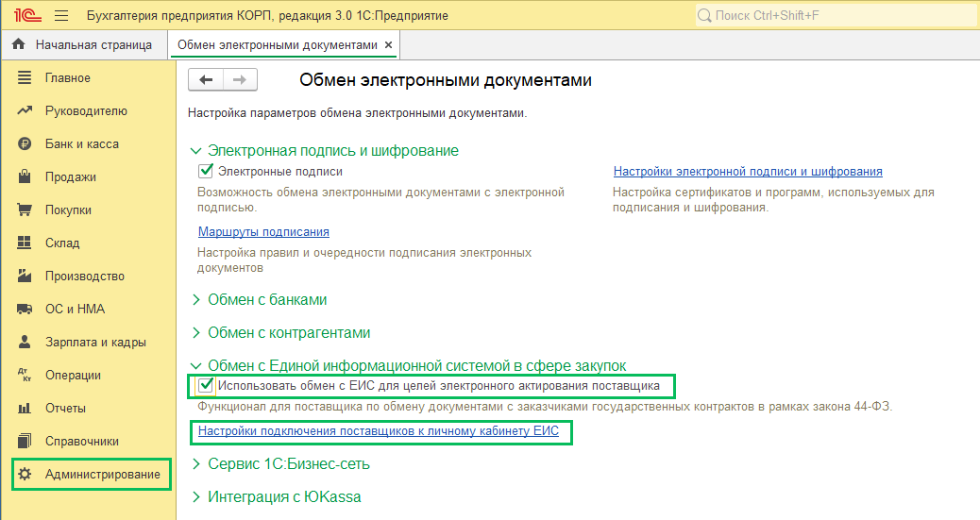Screen dimensions: 980x520
Task: Click the Производство factory icon
Action: point(25,276)
